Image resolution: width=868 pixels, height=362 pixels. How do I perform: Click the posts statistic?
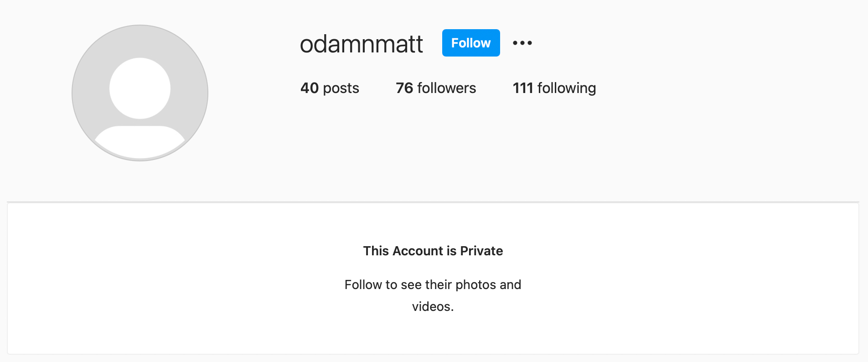(x=329, y=88)
